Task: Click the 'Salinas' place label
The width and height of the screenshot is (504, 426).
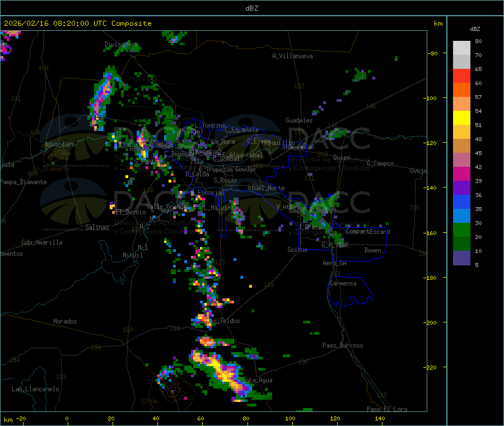Action: pos(97,227)
